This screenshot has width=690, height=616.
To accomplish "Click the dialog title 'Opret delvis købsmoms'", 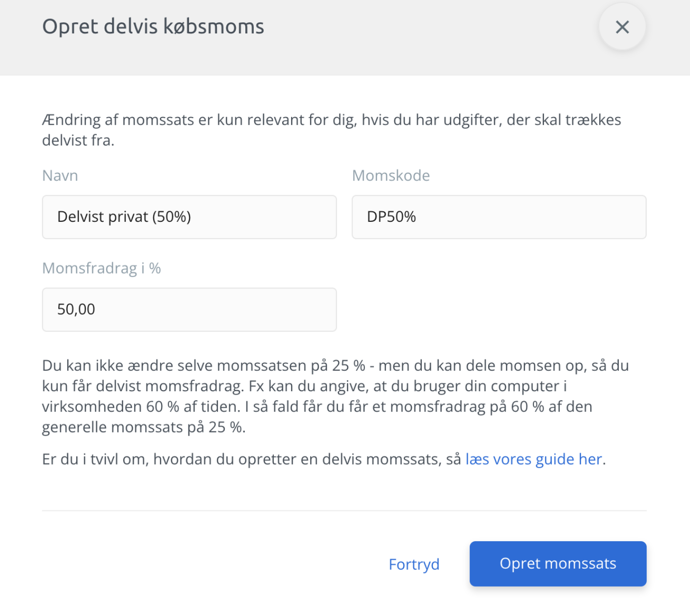I will [x=153, y=27].
